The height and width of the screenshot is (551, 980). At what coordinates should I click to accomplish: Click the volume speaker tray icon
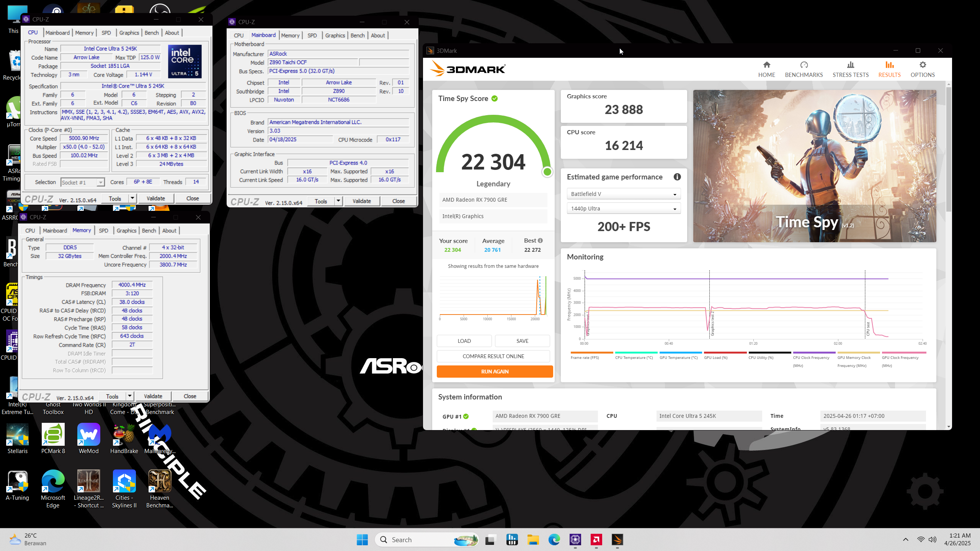(x=933, y=540)
